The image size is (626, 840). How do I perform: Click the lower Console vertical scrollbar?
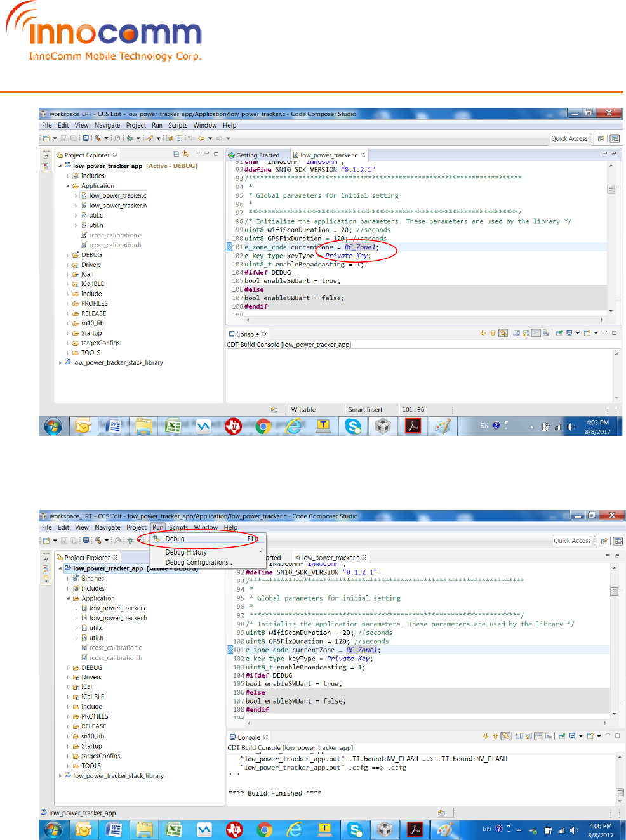620,778
